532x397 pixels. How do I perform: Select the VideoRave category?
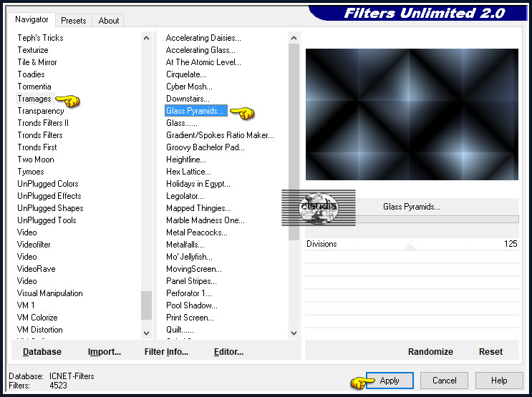point(36,269)
